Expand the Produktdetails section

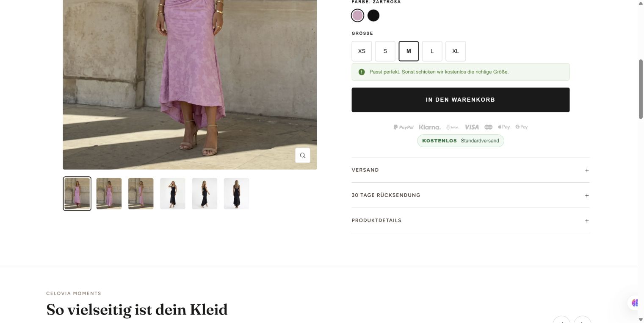470,220
